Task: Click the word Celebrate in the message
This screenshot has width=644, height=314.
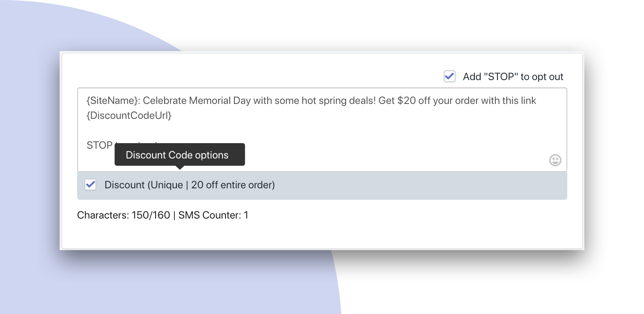Action: point(165,101)
